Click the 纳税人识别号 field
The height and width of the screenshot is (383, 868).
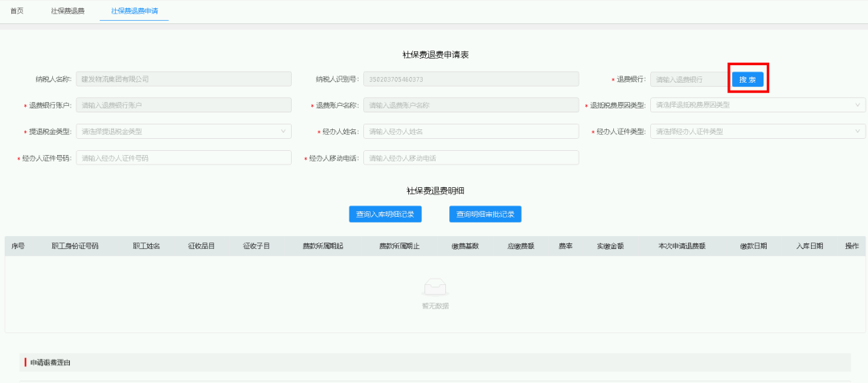(x=471, y=79)
